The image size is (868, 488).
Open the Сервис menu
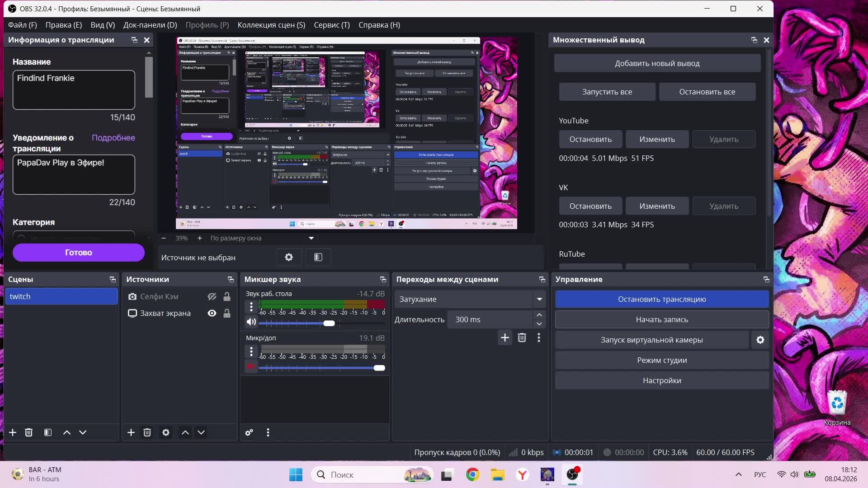(x=331, y=25)
